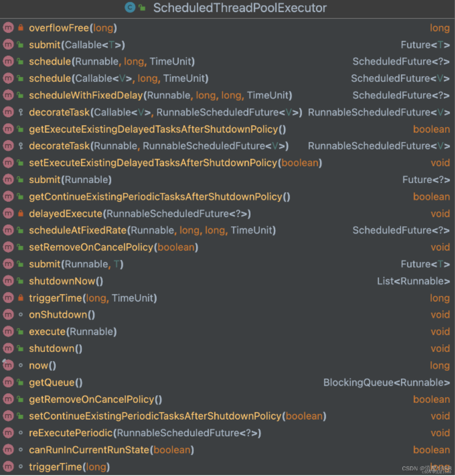The image size is (455, 476).
Task: Select decorateTask(Runnable, RunnableScheduledFuture<V>) method
Action: click(x=159, y=146)
